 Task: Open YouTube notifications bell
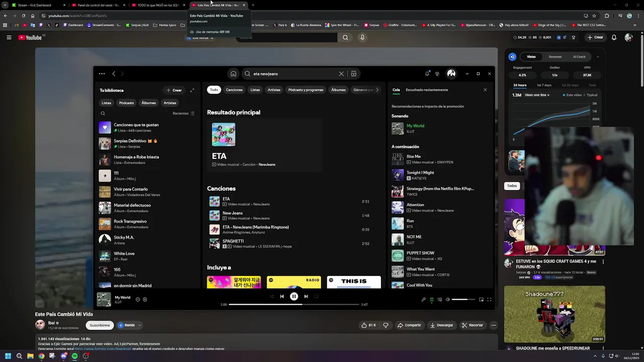pyautogui.click(x=614, y=37)
